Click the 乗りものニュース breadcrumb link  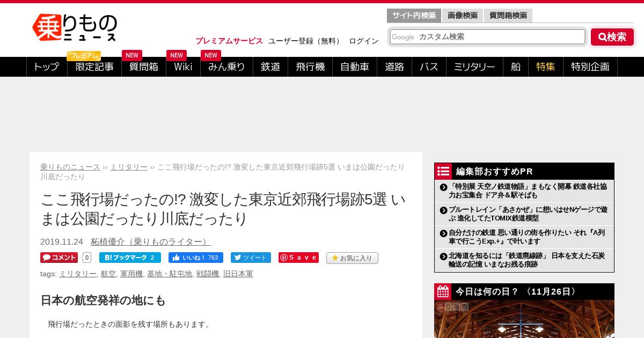(70, 167)
